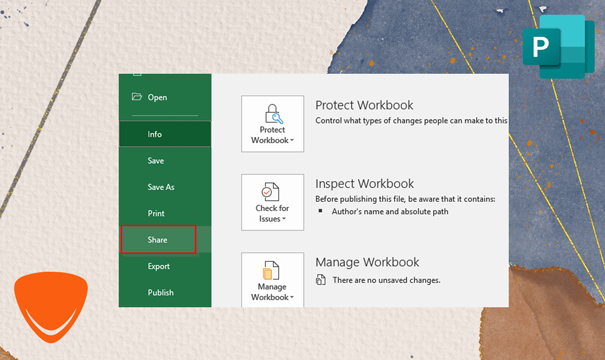Image resolution: width=605 pixels, height=360 pixels.
Task: Expand the Protect Workbook dropdown button
Action: 272,124
